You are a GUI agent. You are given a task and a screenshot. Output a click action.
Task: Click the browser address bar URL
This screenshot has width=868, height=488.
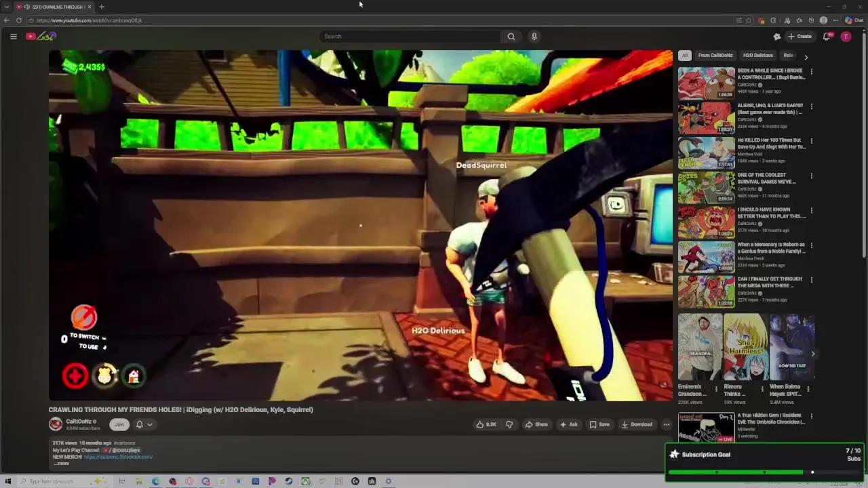(90, 20)
